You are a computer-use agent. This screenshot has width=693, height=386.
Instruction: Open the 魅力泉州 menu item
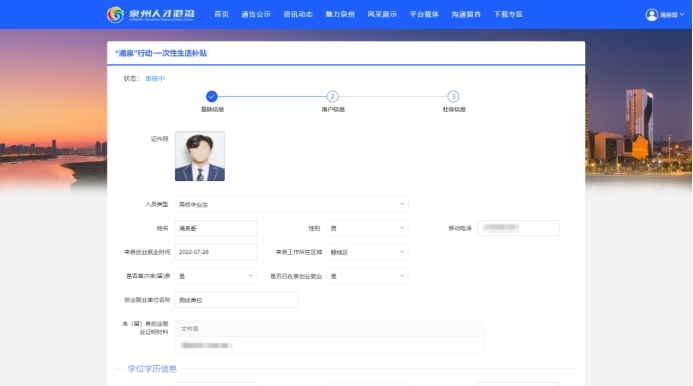[x=340, y=14]
